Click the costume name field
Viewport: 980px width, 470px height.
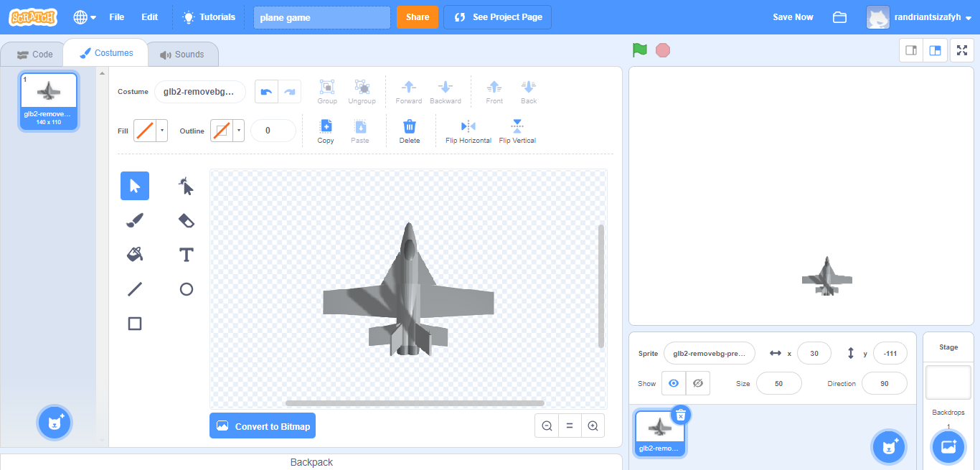point(199,92)
